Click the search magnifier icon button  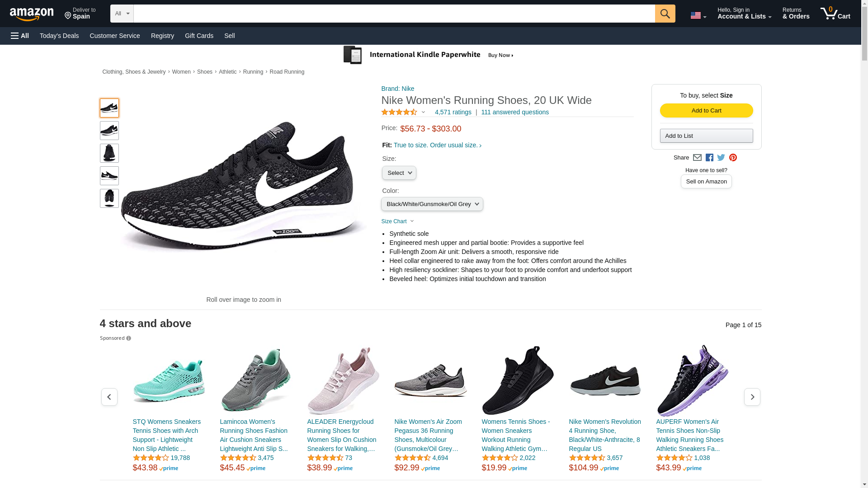665,14
